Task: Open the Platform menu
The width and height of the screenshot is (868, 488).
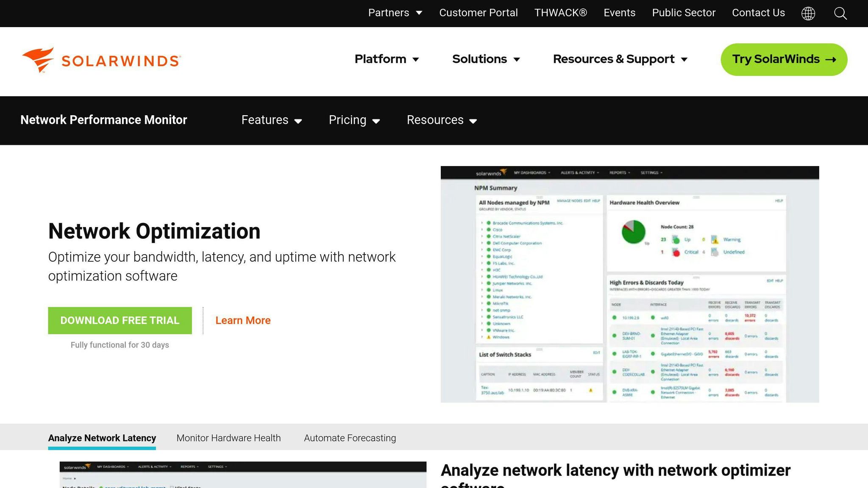Action: point(387,59)
